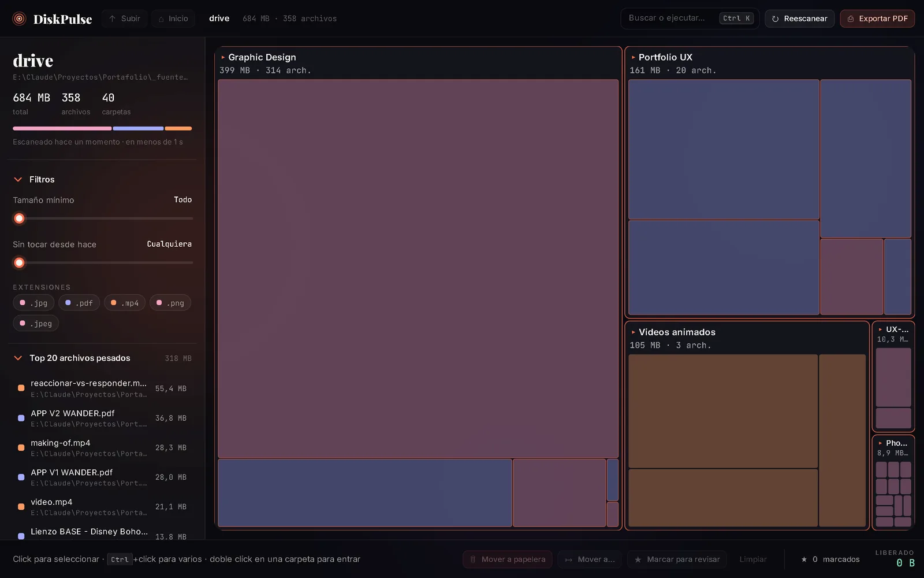This screenshot has width=924, height=578.
Task: Click the marcados star icon
Action: coord(804,560)
